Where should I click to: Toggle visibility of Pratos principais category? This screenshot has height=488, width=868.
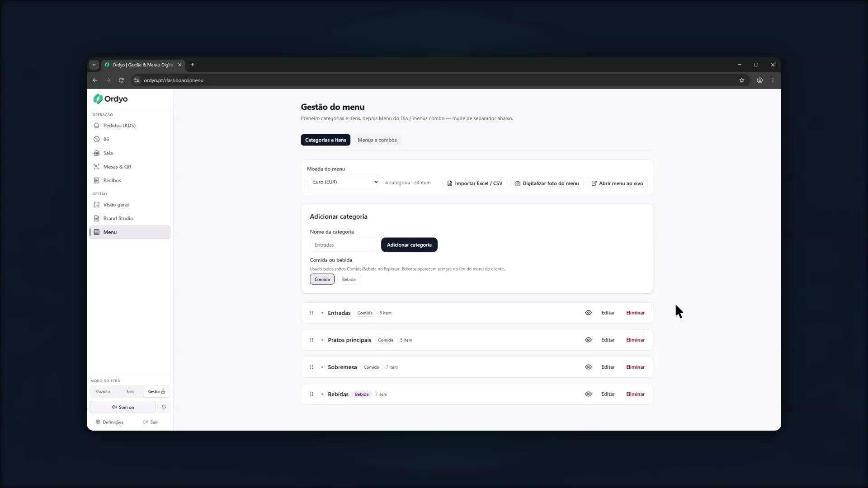point(588,340)
